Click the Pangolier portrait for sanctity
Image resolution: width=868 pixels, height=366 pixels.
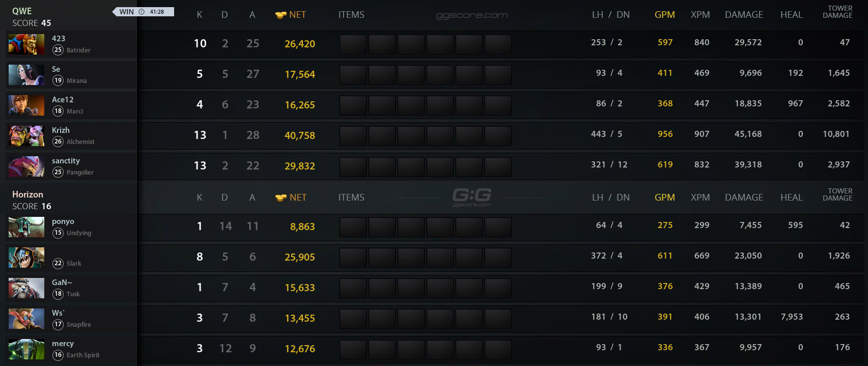[x=26, y=166]
